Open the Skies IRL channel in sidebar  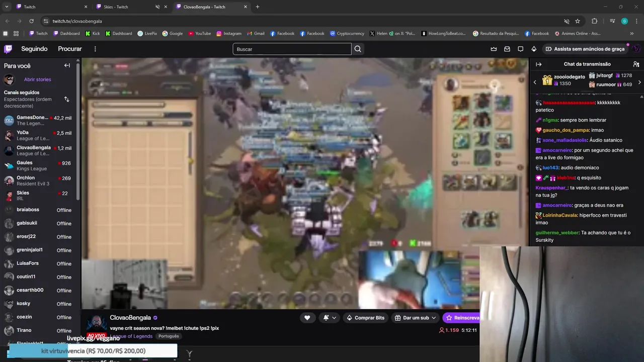point(38,196)
